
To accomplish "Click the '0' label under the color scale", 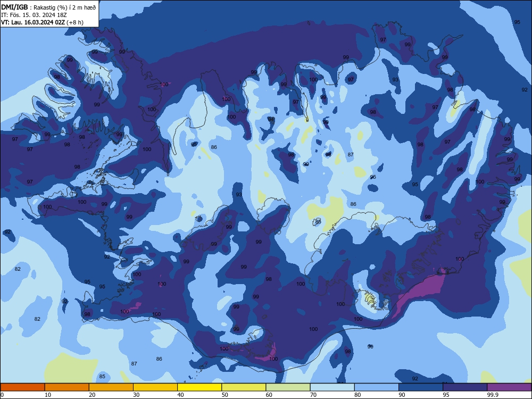I will (2, 395).
